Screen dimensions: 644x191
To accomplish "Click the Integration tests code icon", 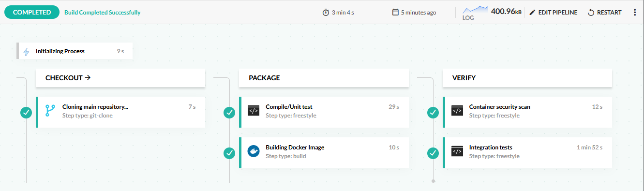I will [x=457, y=151].
